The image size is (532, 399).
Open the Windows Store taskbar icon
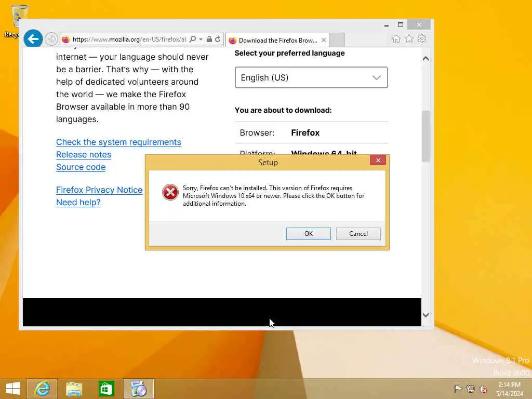[x=106, y=389]
